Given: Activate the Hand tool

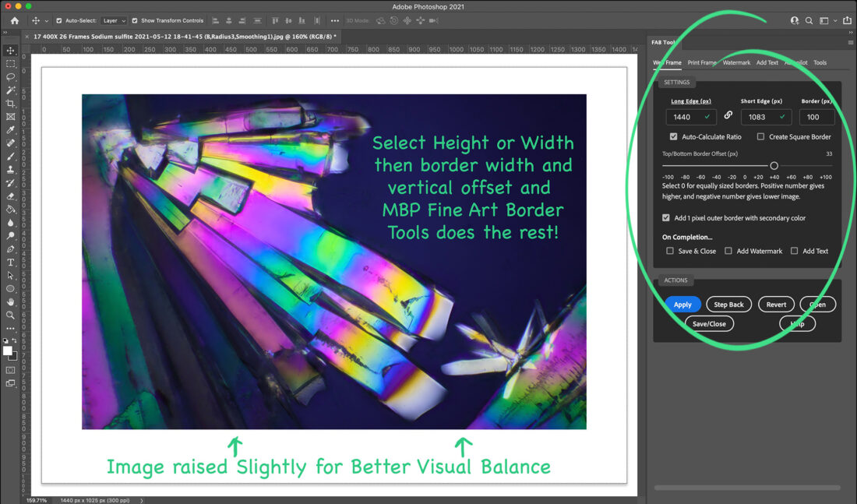Looking at the screenshot, I should point(11,301).
